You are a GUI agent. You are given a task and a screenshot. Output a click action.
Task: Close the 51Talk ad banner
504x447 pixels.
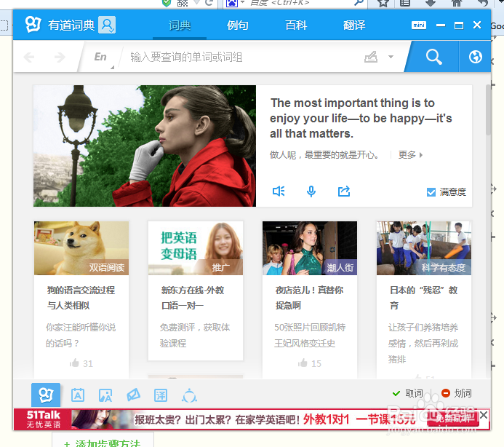tap(484, 415)
